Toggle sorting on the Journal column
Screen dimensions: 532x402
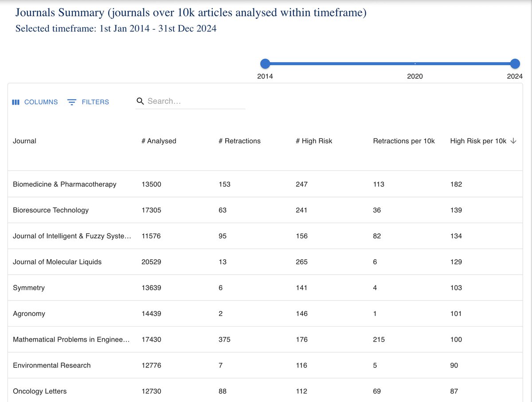pyautogui.click(x=24, y=141)
